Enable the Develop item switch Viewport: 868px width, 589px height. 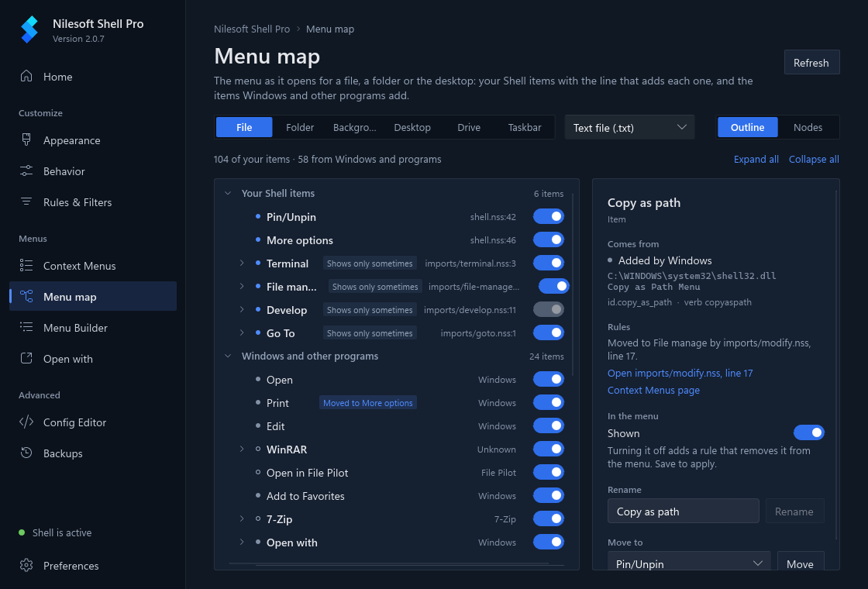[548, 309]
